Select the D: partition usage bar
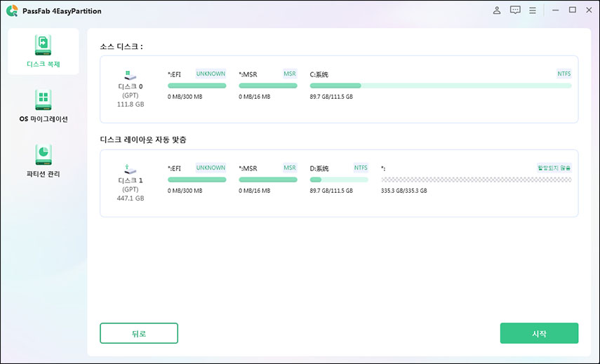 point(339,180)
